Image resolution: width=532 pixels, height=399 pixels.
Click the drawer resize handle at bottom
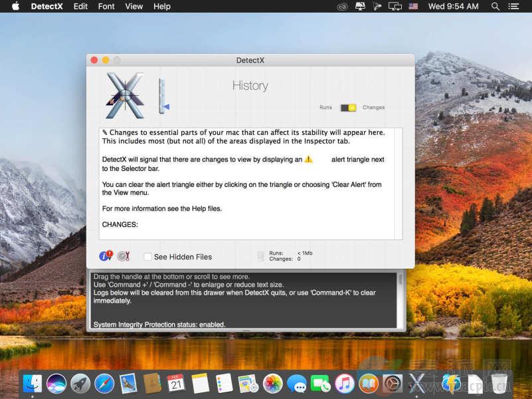(245, 330)
